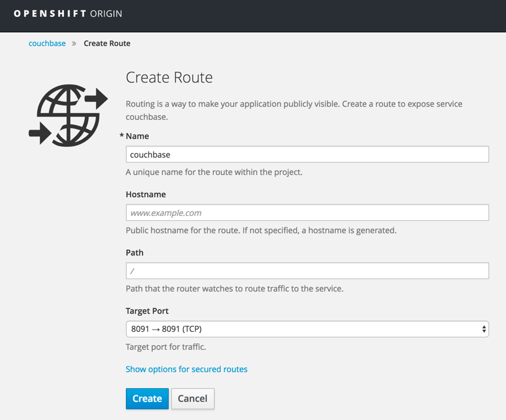The image size is (506, 420).
Task: Select the Path input showing "/"
Action: point(307,270)
